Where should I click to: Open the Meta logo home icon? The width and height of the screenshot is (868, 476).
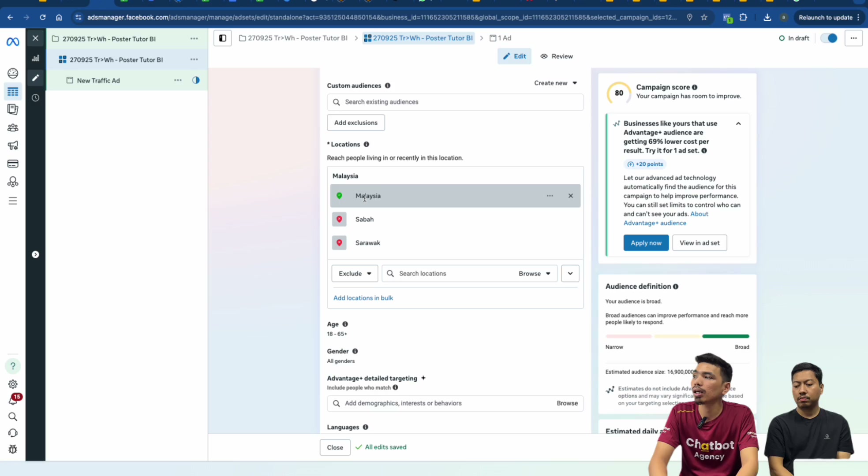tap(13, 42)
